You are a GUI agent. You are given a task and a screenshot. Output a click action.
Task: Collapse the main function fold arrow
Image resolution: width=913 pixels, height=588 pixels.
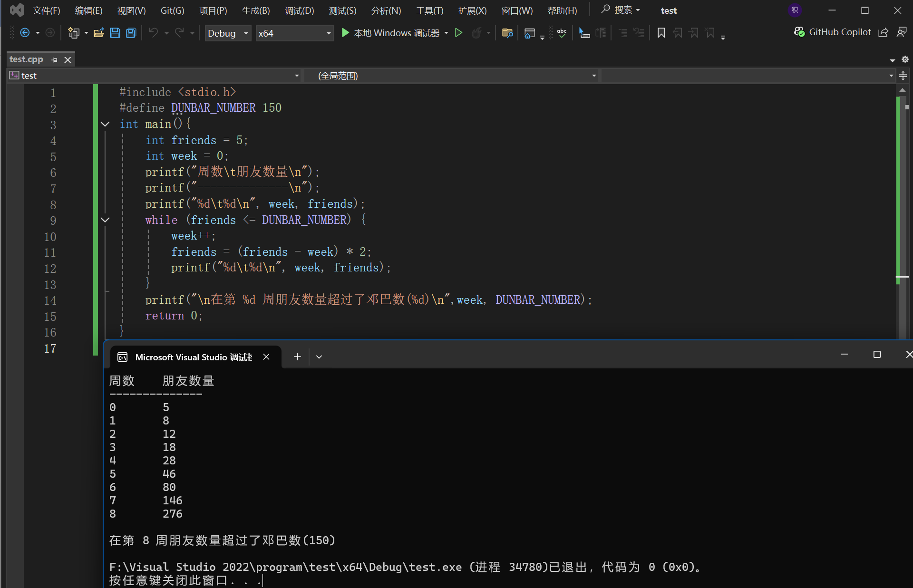click(105, 124)
